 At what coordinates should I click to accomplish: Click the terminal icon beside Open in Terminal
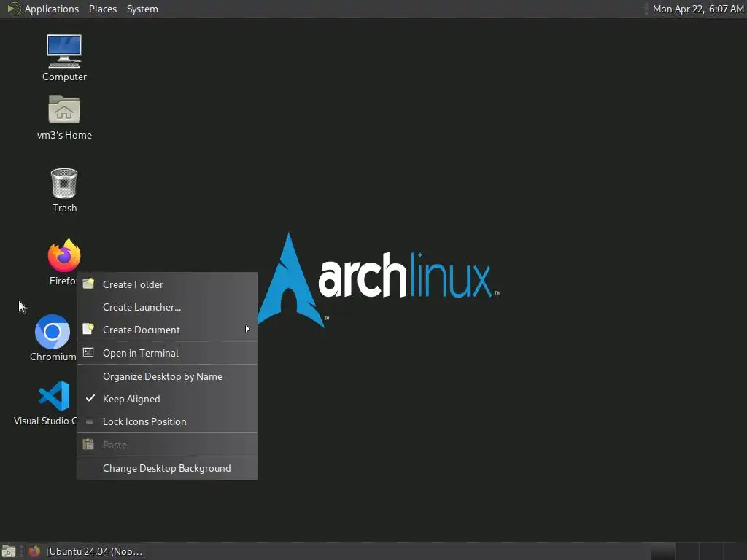pyautogui.click(x=88, y=352)
